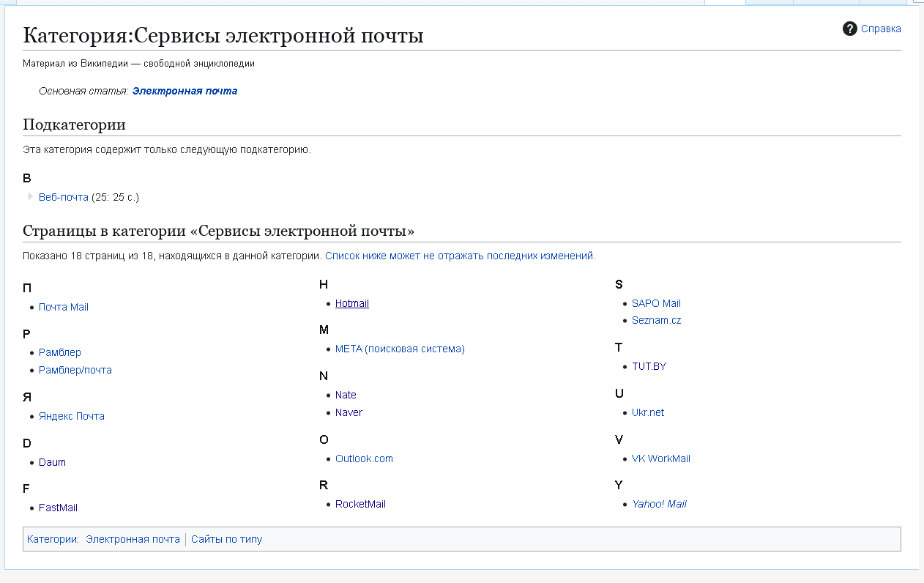The height and width of the screenshot is (583, 924).
Task: Click the Подкатегории section heading
Action: click(74, 124)
